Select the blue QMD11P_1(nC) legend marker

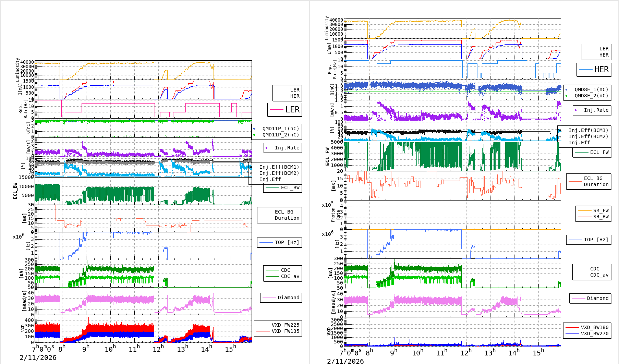[x=254, y=129]
